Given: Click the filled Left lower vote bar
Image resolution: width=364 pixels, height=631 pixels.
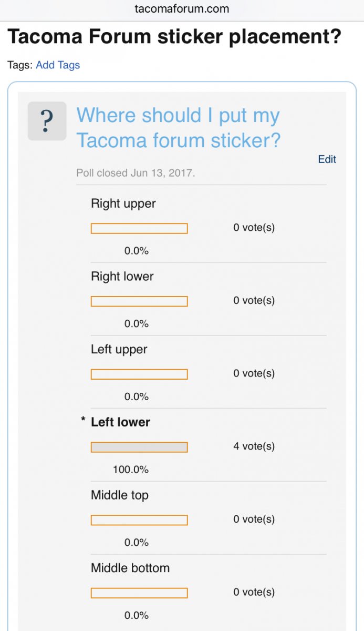Looking at the screenshot, I should [139, 447].
